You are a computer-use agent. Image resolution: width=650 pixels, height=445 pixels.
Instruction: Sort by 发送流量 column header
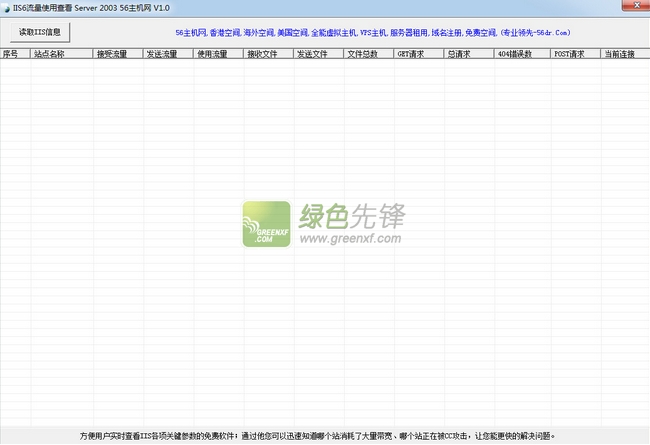tap(168, 54)
